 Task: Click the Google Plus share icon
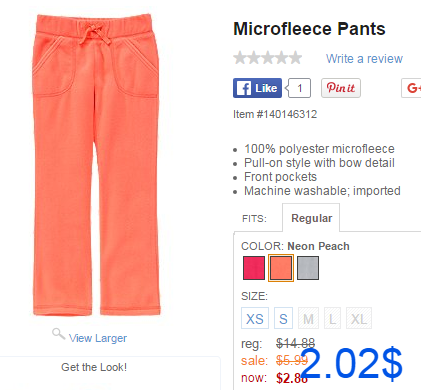click(411, 88)
